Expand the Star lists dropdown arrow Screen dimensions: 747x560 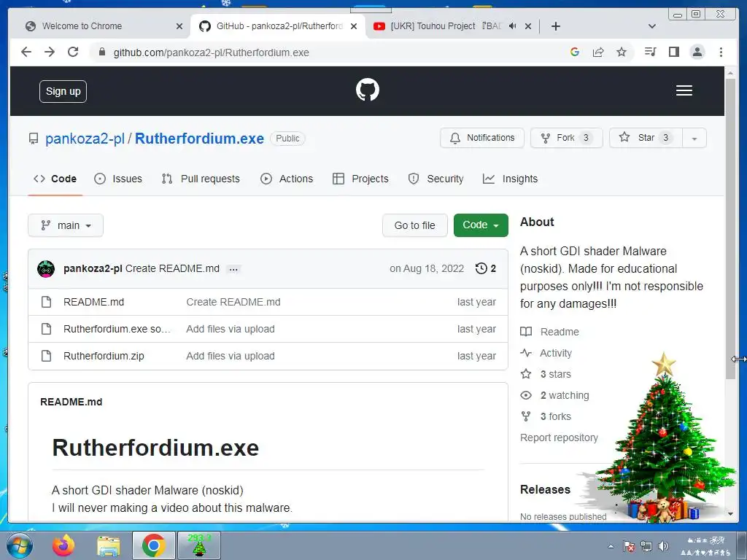(x=694, y=138)
